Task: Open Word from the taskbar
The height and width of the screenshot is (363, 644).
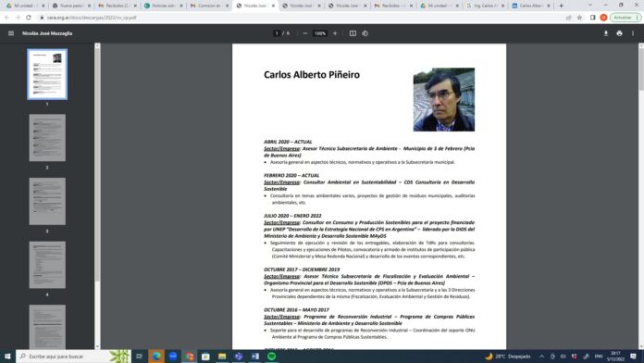Action: click(x=255, y=357)
